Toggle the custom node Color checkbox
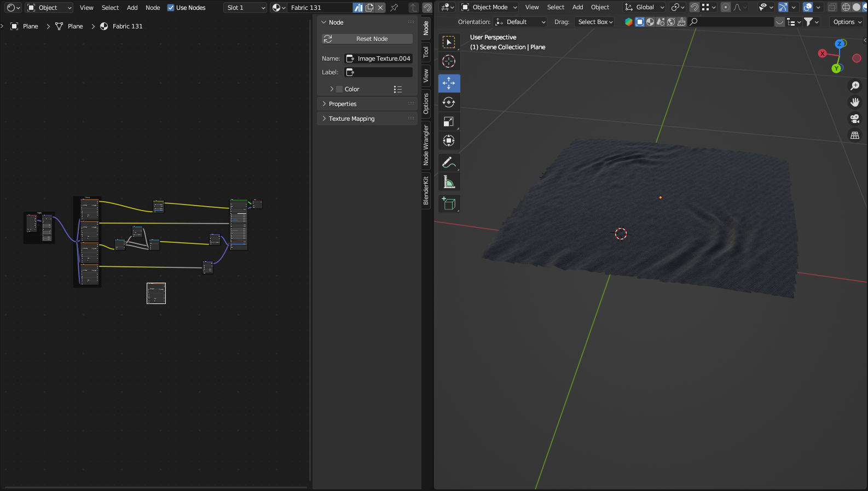This screenshot has width=868, height=491. [x=339, y=89]
